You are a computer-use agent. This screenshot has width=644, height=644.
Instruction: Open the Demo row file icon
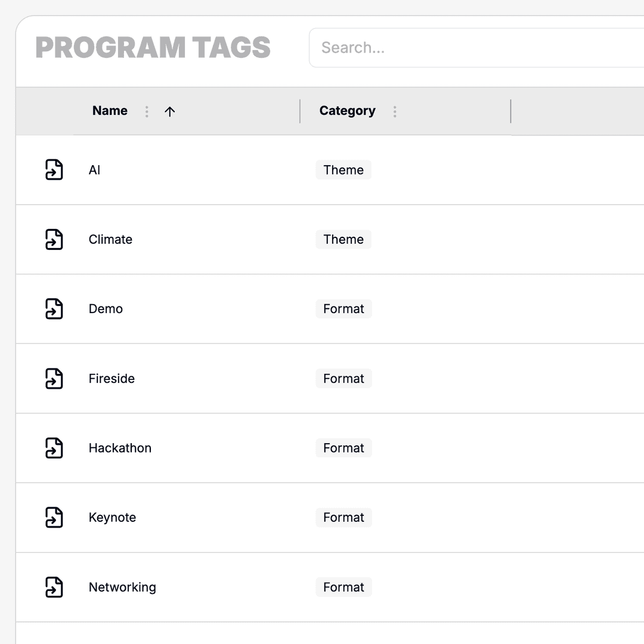tap(54, 309)
